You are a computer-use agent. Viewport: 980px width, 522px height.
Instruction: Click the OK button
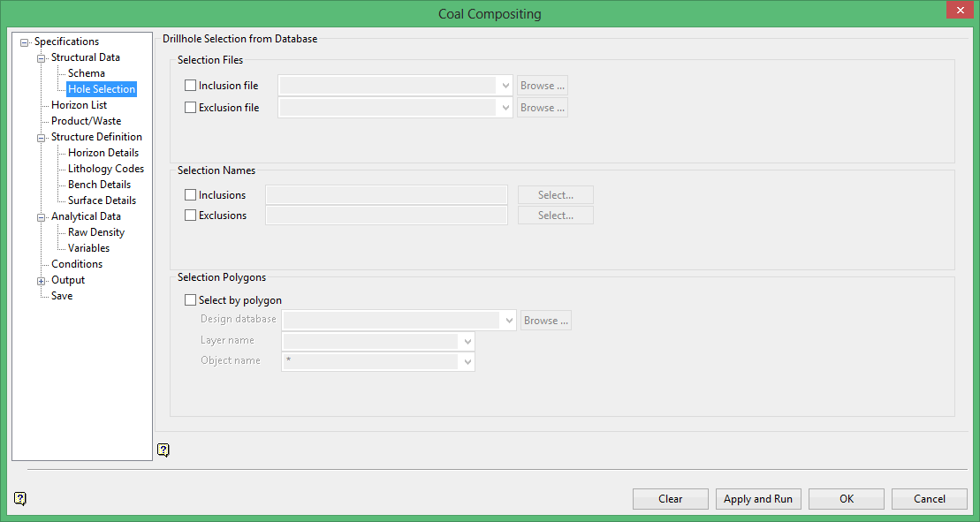point(846,499)
